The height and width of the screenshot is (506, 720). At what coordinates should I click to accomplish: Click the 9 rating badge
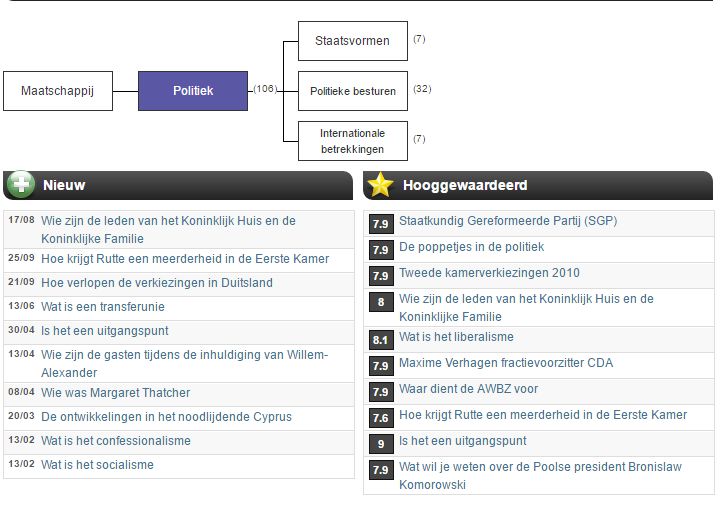pyautogui.click(x=381, y=443)
